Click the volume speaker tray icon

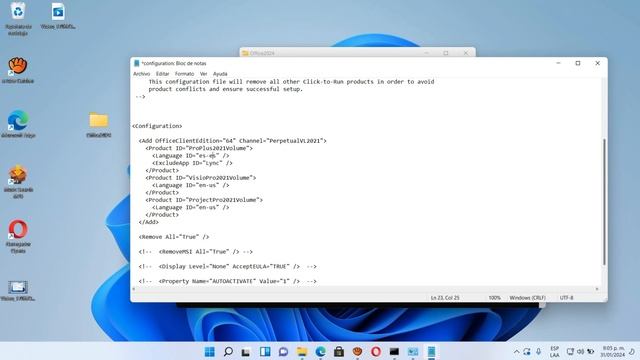click(580, 351)
